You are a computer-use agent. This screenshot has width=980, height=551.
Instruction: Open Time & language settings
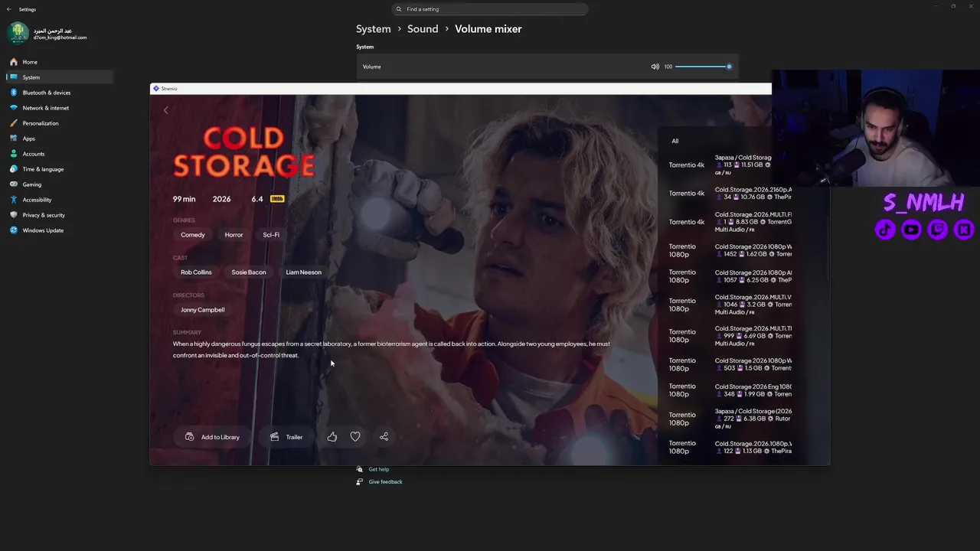pos(59,169)
